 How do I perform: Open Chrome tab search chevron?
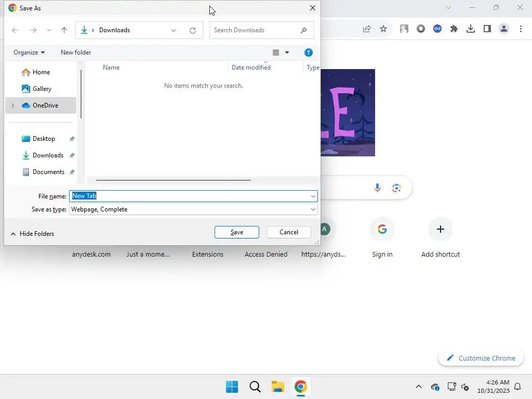448,7
